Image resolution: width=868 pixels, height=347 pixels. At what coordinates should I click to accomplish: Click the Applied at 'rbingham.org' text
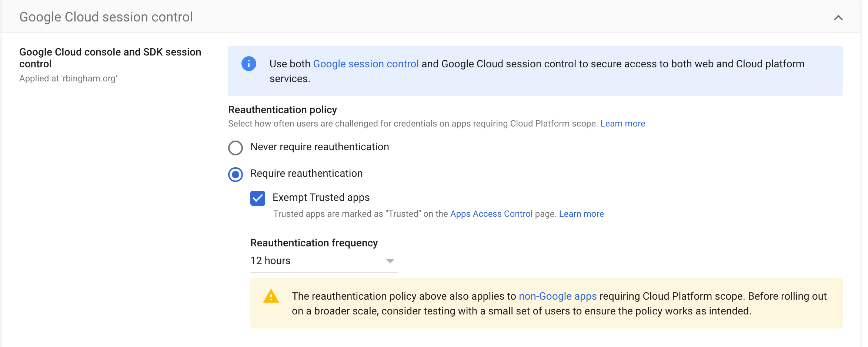[x=68, y=78]
